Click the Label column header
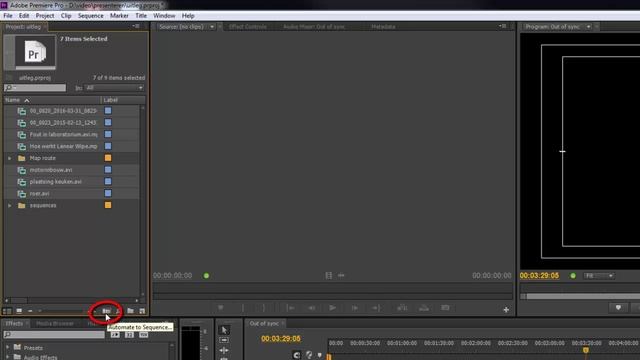The width and height of the screenshot is (640, 360). coord(122,100)
